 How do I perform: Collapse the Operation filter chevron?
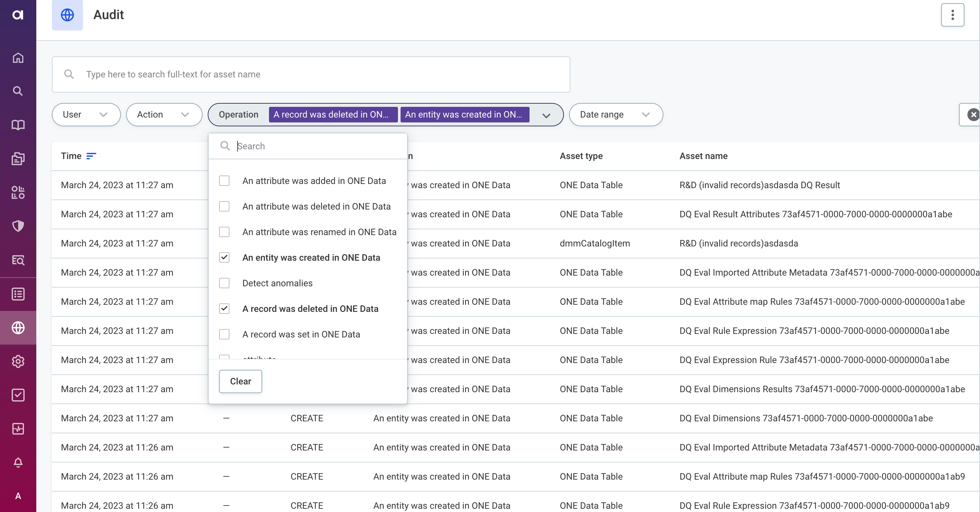tap(546, 115)
